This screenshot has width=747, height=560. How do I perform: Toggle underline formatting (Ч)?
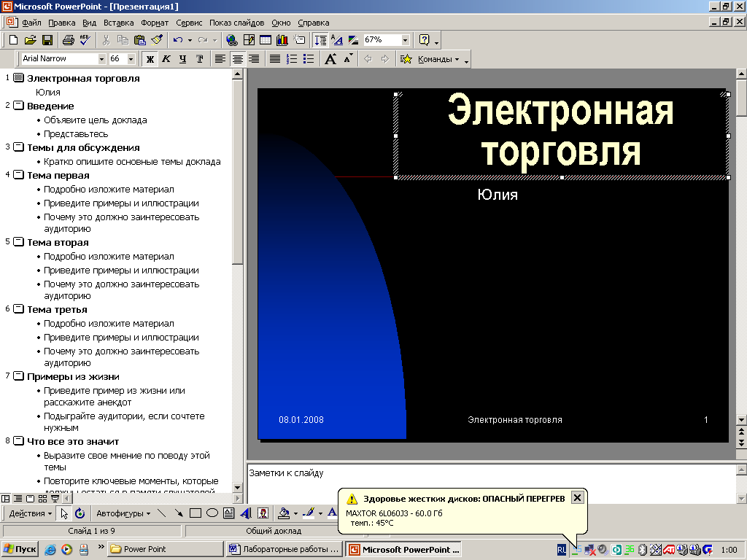(x=183, y=59)
